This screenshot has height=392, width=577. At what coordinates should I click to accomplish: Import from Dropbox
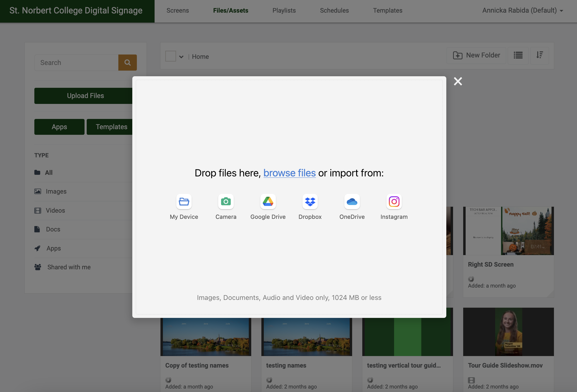click(x=310, y=207)
